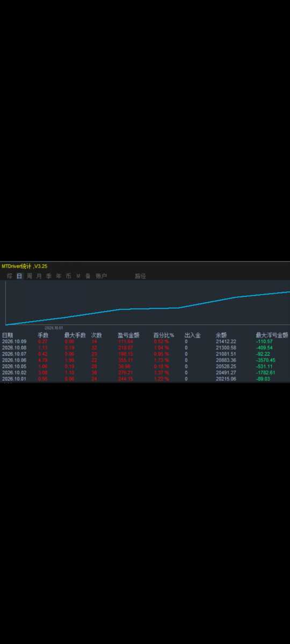The height and width of the screenshot is (644, 290).
Task: Select the 2026.10.07 date row
Action: 13,354
